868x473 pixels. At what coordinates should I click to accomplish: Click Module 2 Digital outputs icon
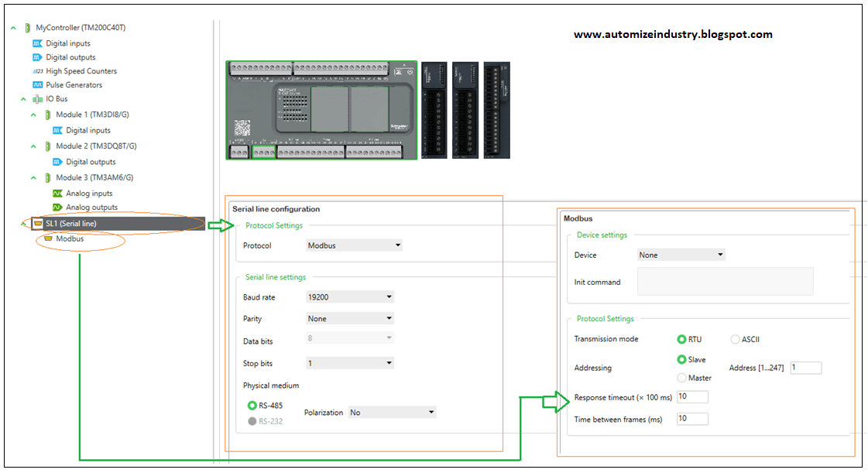pos(57,162)
